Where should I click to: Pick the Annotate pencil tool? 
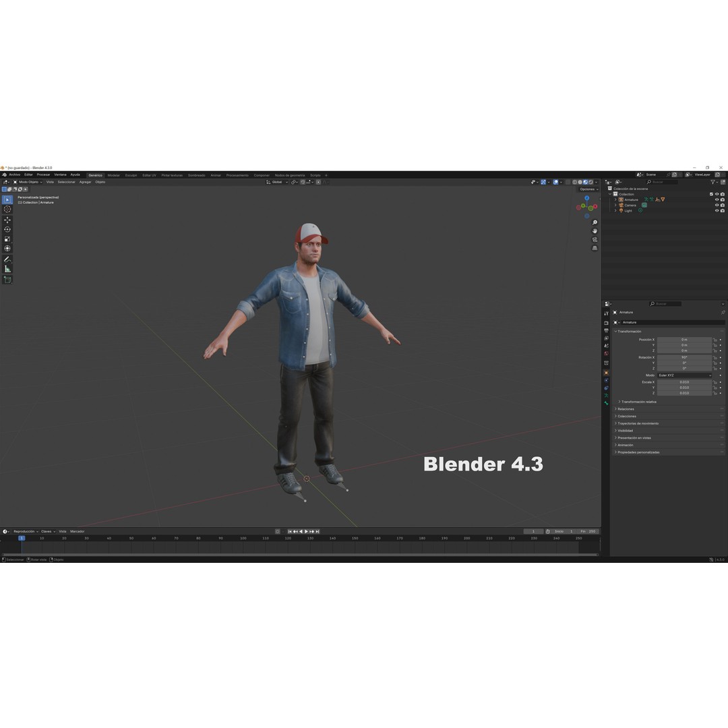(x=7, y=260)
